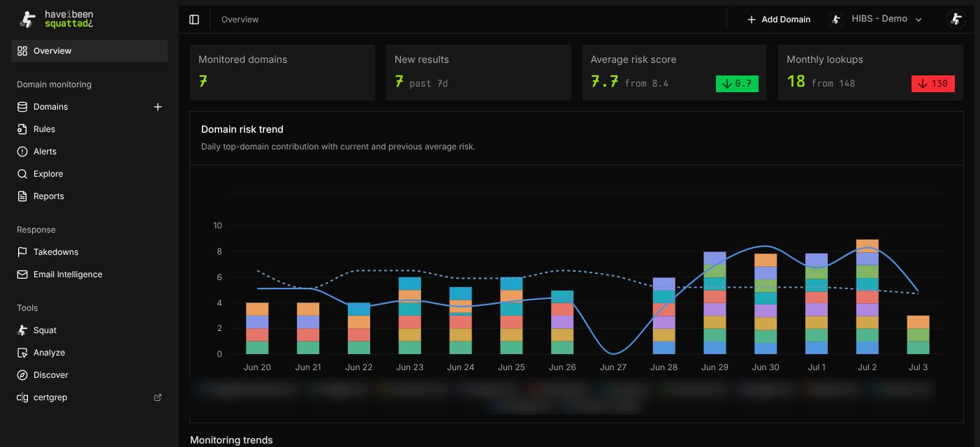Click the Domains database icon
This screenshot has height=447, width=980.
click(22, 107)
